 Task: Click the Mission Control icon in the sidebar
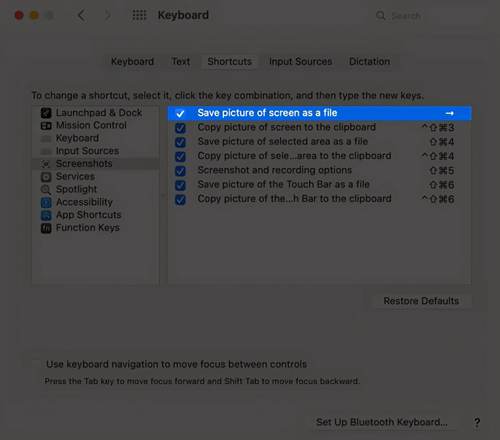click(46, 126)
